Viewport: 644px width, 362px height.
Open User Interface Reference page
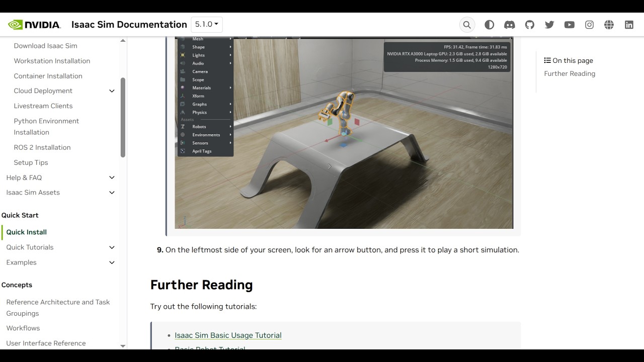[46, 343]
